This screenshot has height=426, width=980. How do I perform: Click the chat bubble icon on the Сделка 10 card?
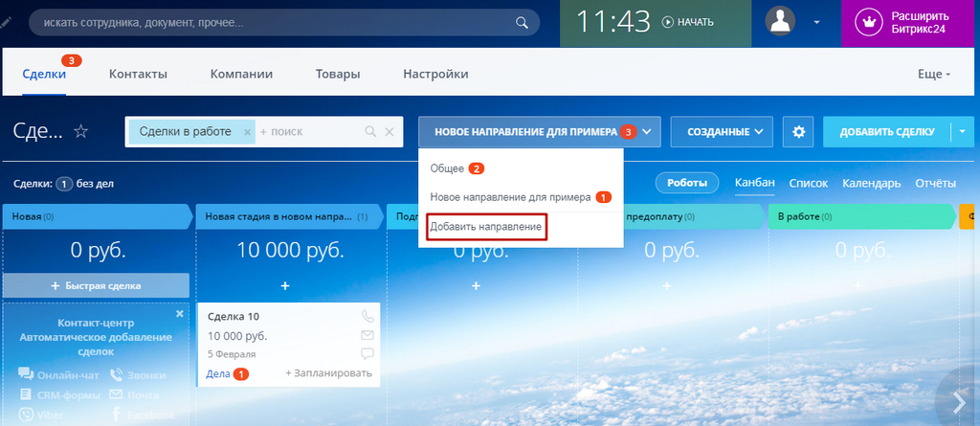point(367,354)
